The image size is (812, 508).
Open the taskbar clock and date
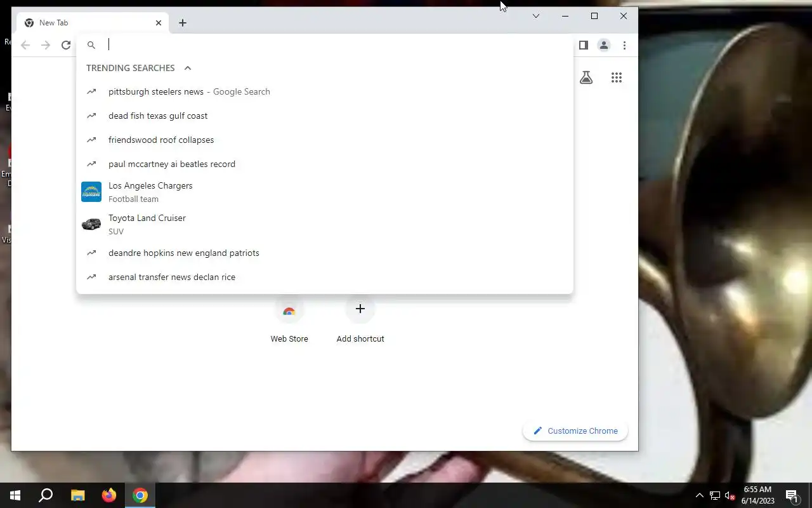[x=758, y=495]
